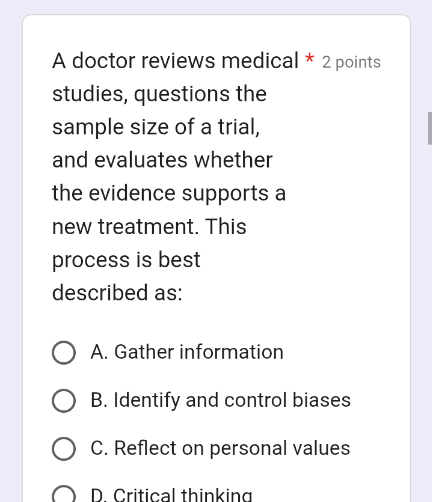Viewport: 432px width, 502px height.
Task: Click the 'process is best' text line
Action: (x=126, y=260)
